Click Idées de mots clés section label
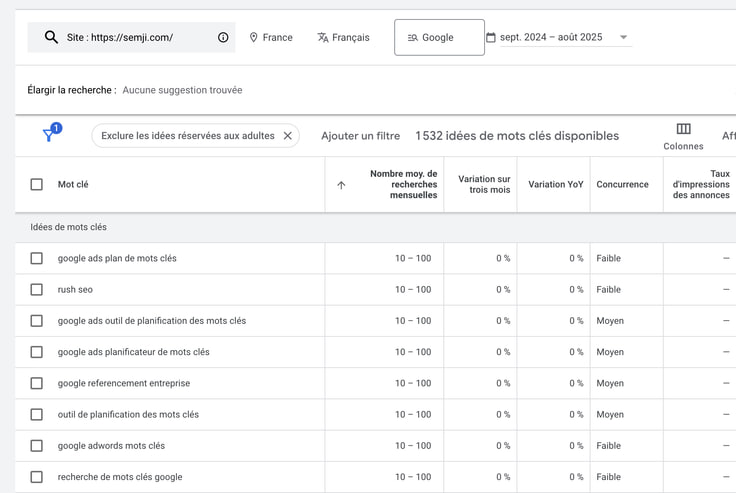Image resolution: width=736 pixels, height=493 pixels. click(x=69, y=227)
